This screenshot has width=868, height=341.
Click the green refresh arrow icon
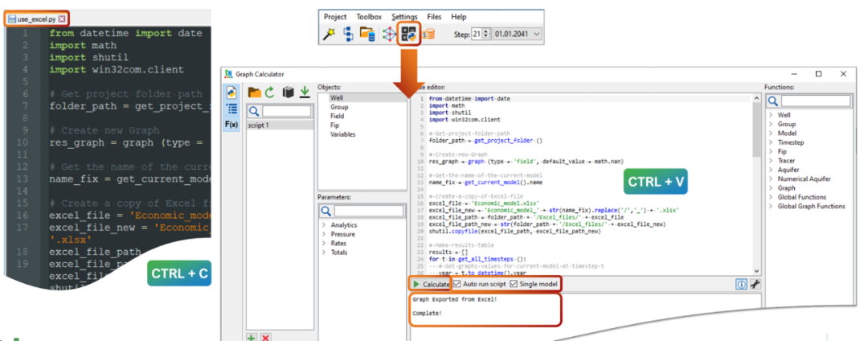[270, 92]
